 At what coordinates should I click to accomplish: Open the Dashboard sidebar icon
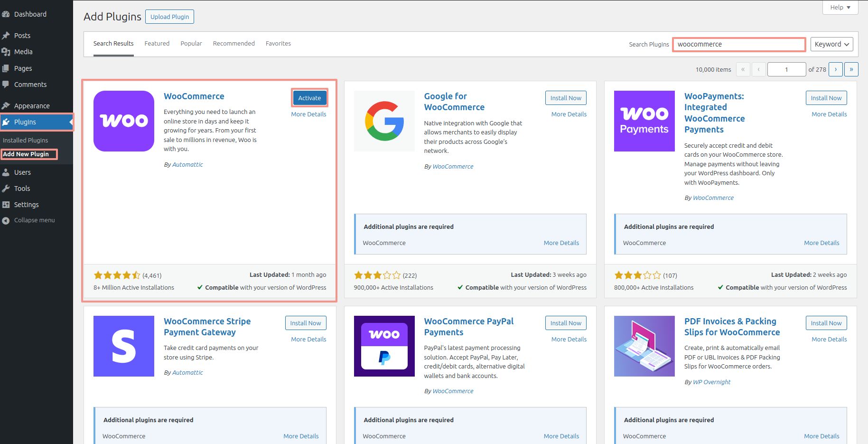(x=6, y=14)
